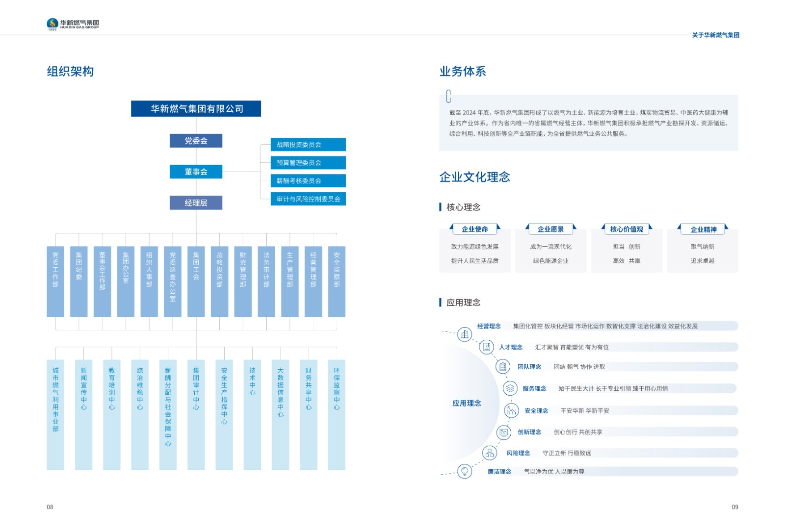The width and height of the screenshot is (785, 532).
Task: Select the 董事会 box
Action: (196, 172)
